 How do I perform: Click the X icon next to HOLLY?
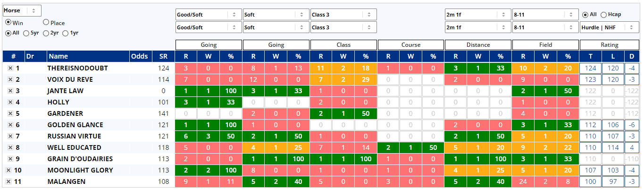(x=10, y=102)
